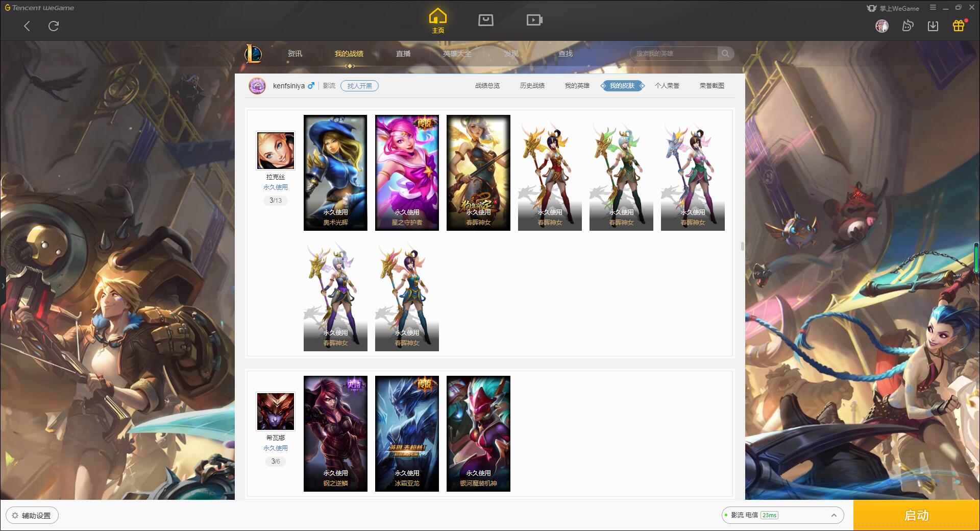This screenshot has width=980, height=531.
Task: Open the 荣誉截图 sub-tab
Action: [x=712, y=86]
